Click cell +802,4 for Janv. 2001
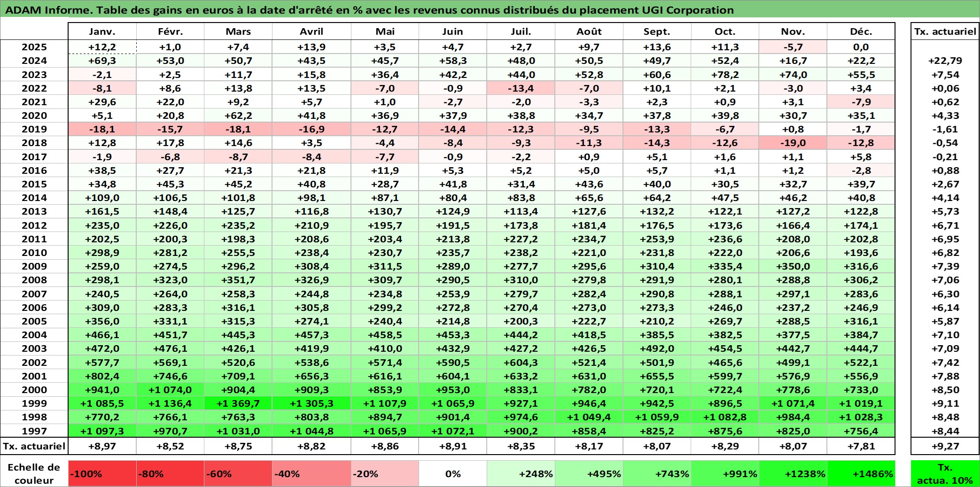This screenshot has width=980, height=487. 102,376
